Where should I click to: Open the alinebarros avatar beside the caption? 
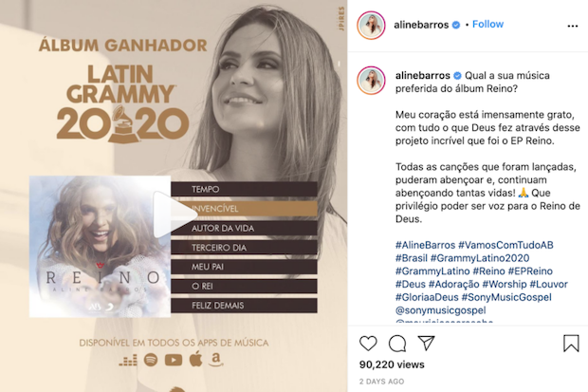pos(371,81)
